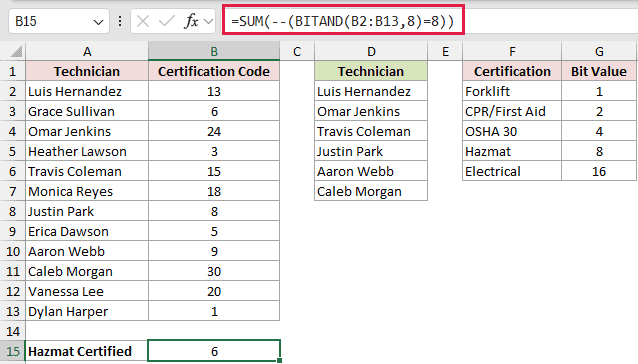Screen dimensions: 638x364
Task: Select row 15 header
Action: click(x=13, y=351)
